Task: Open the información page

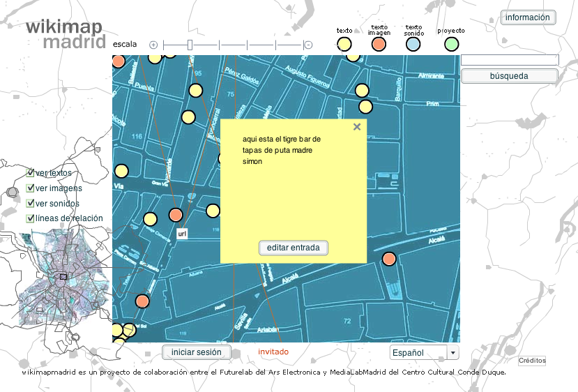Action: click(x=528, y=17)
